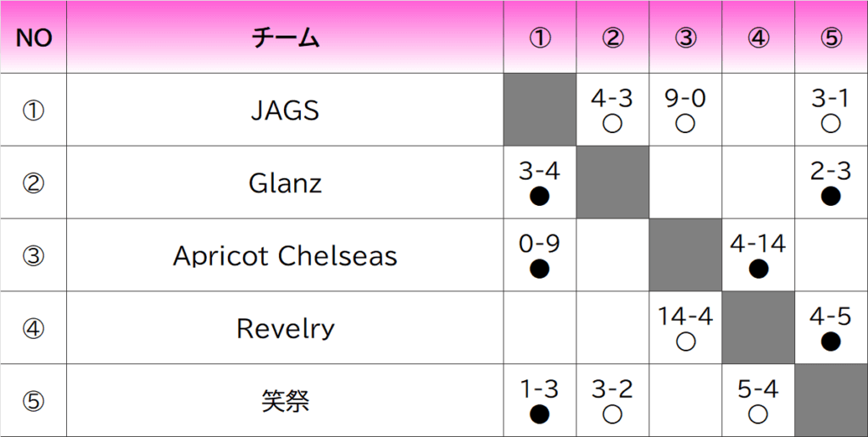Select the 笑祭 team row label
Viewport: 868px width, 437px height.
pyautogui.click(x=285, y=401)
